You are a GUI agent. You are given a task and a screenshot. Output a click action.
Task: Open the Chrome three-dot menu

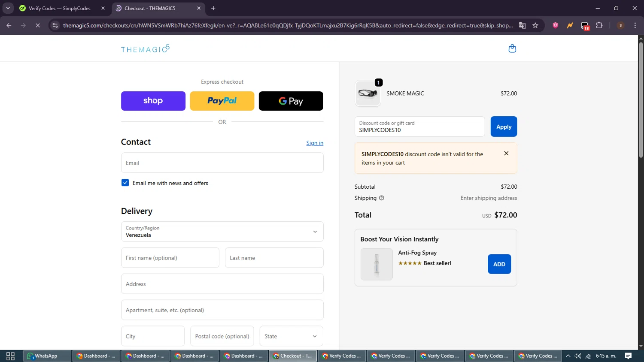pos(635,25)
